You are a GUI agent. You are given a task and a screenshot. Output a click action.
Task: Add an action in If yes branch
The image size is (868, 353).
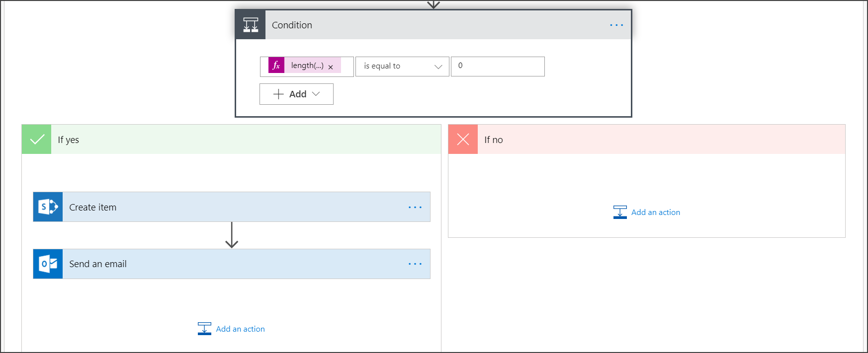231,329
